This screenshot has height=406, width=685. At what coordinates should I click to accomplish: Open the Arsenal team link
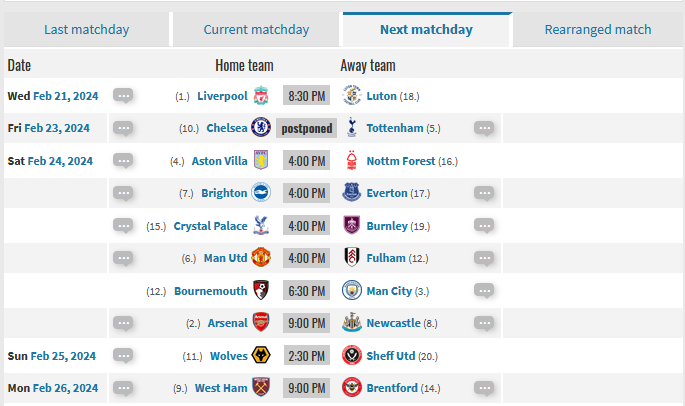228,323
